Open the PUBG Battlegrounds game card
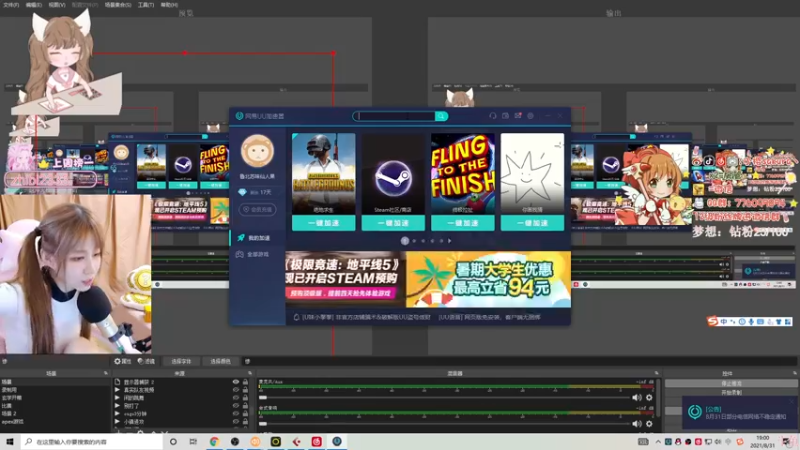800x450 pixels. click(323, 173)
